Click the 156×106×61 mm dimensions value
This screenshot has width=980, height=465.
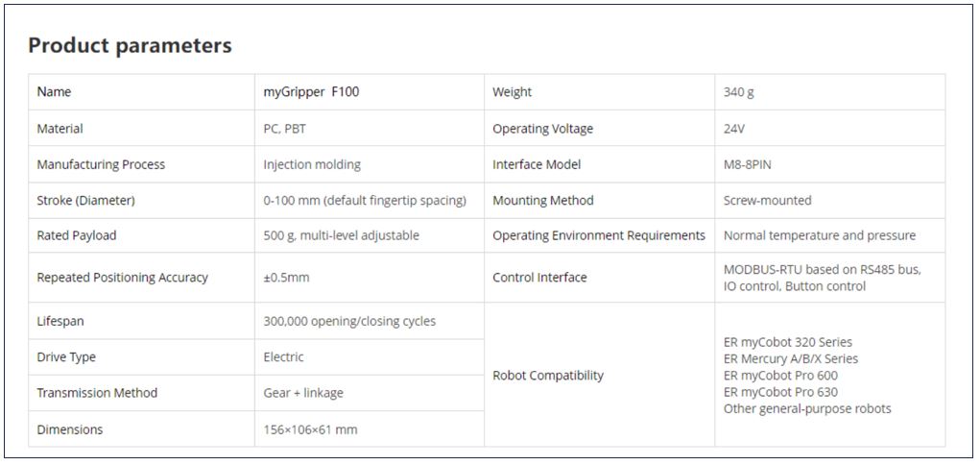(x=310, y=429)
